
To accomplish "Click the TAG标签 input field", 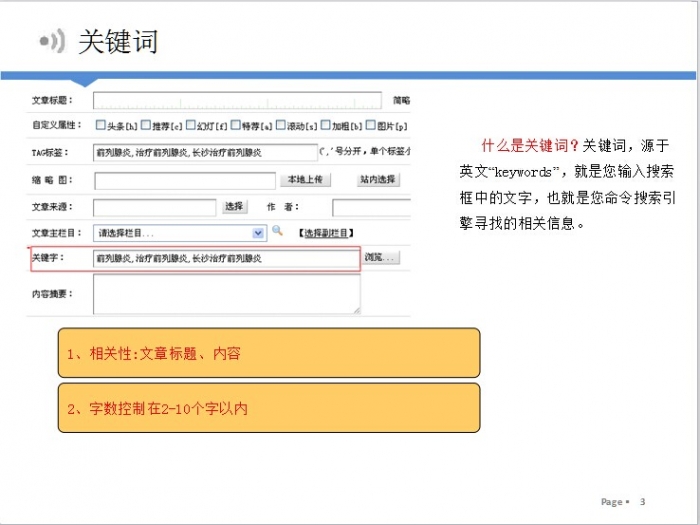I will [204, 153].
